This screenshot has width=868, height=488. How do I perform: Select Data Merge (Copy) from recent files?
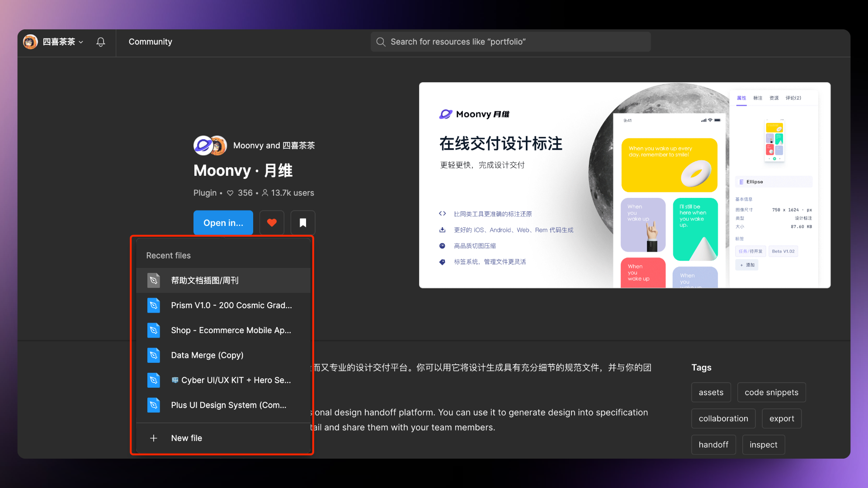[207, 355]
